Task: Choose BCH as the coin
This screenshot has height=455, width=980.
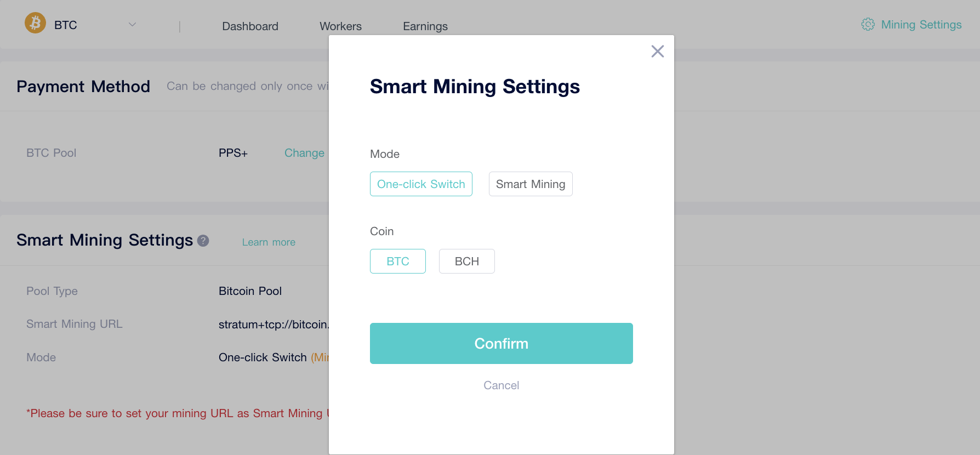Action: pyautogui.click(x=467, y=261)
